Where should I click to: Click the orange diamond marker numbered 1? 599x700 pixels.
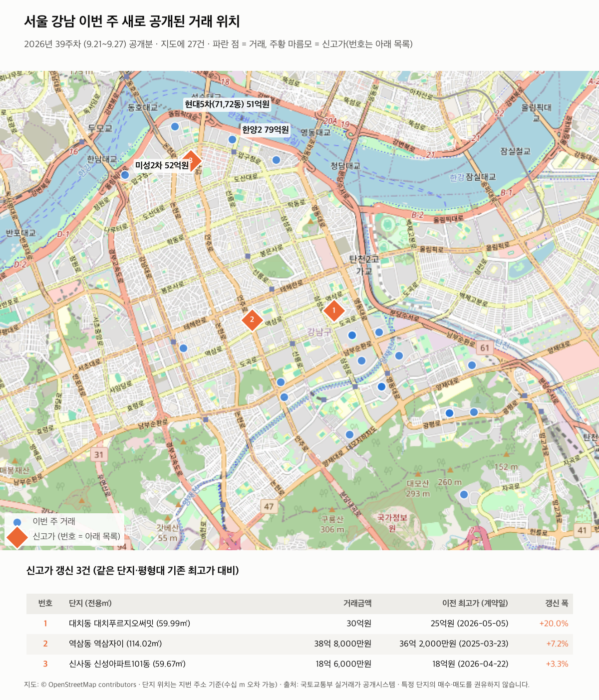tap(334, 311)
